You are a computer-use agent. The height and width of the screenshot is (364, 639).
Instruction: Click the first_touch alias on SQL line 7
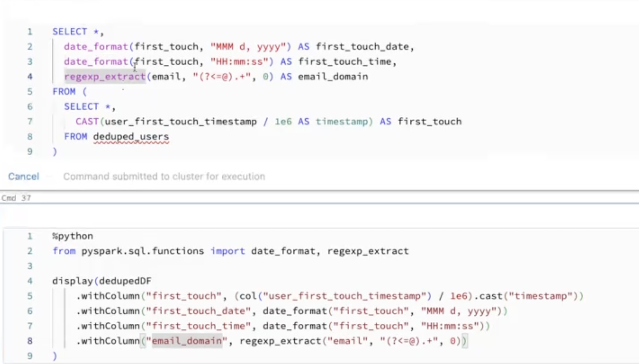click(430, 121)
